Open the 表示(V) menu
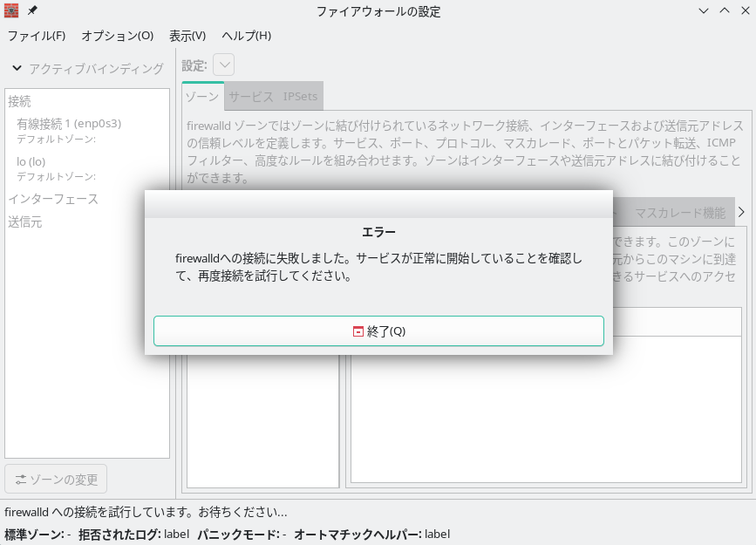The height and width of the screenshot is (545, 756). [x=187, y=36]
